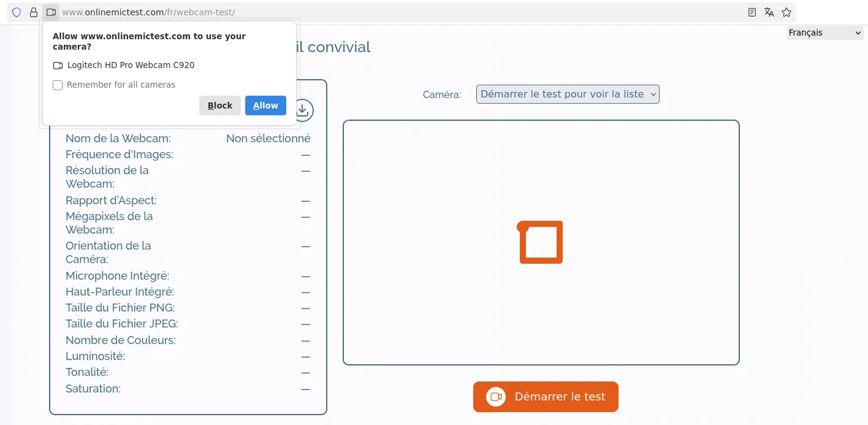Click the camera icon in Démarrer le test button
Viewport: 868px width, 425px height.
(495, 397)
